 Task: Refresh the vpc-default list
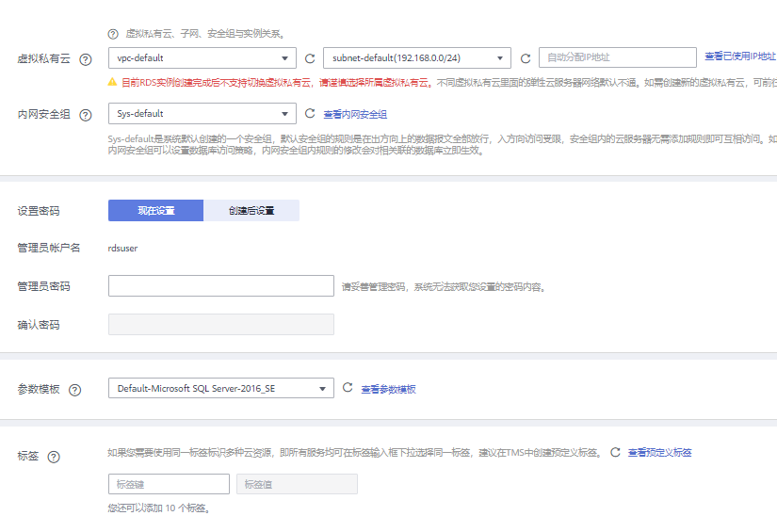tap(310, 58)
